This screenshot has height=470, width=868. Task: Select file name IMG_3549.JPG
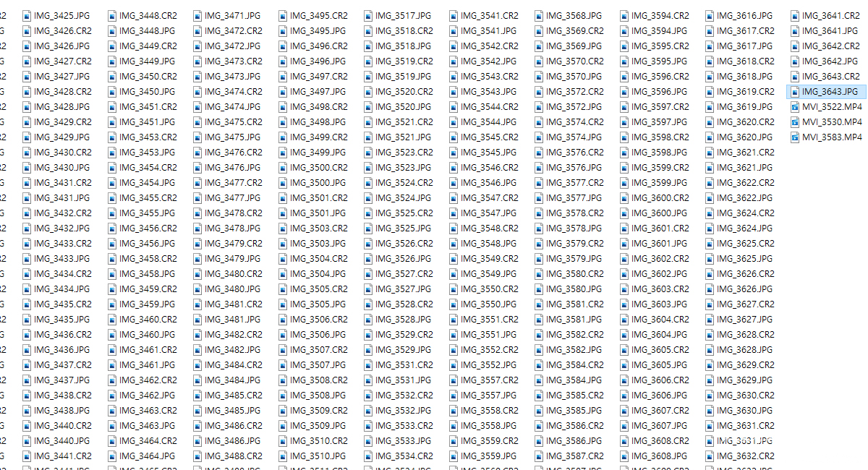click(489, 273)
